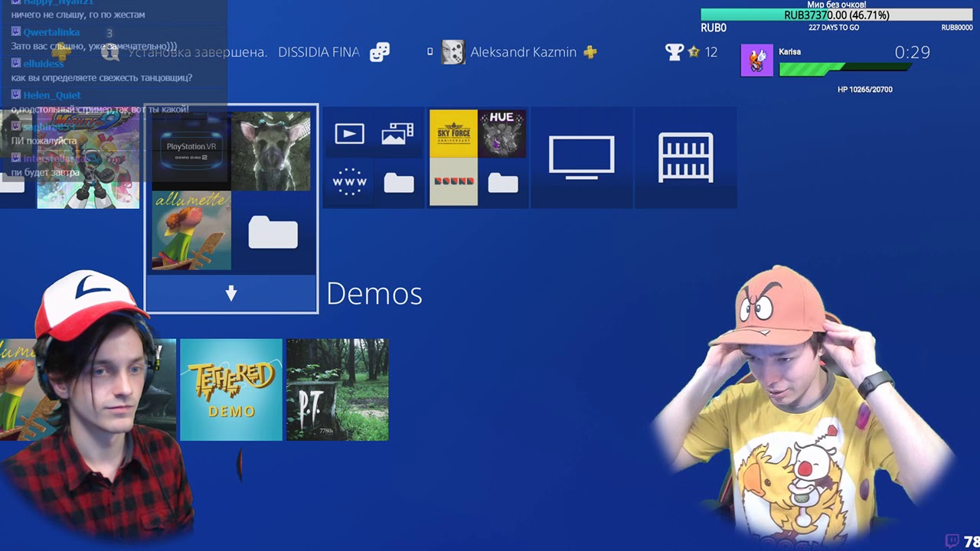Open the DISSIDIA FINA notification text
The height and width of the screenshot is (551, 980).
tap(318, 52)
